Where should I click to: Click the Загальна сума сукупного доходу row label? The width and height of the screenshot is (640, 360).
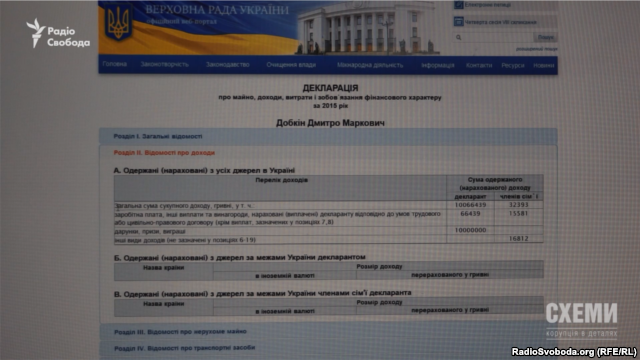pyautogui.click(x=184, y=206)
